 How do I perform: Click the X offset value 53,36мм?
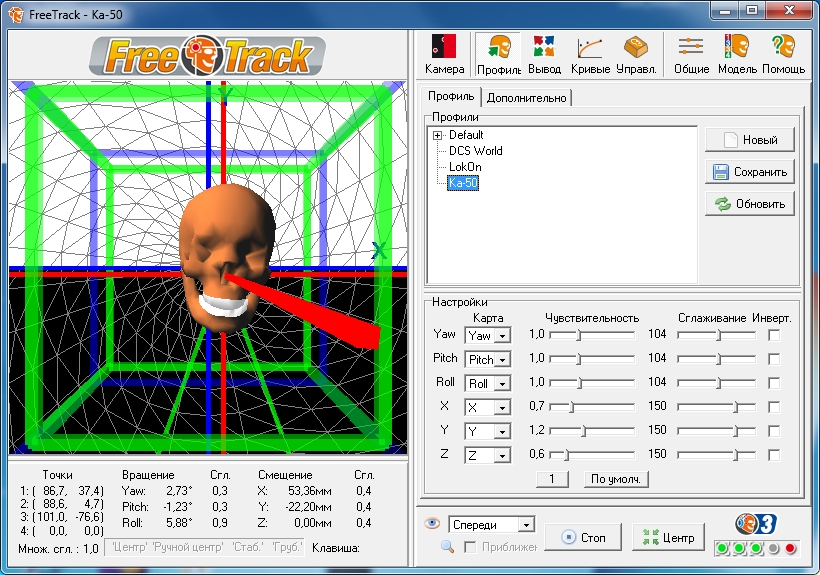coord(309,491)
